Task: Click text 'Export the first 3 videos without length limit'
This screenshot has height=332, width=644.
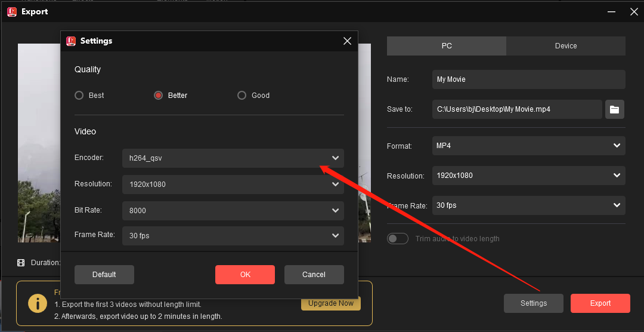Action: (x=131, y=305)
